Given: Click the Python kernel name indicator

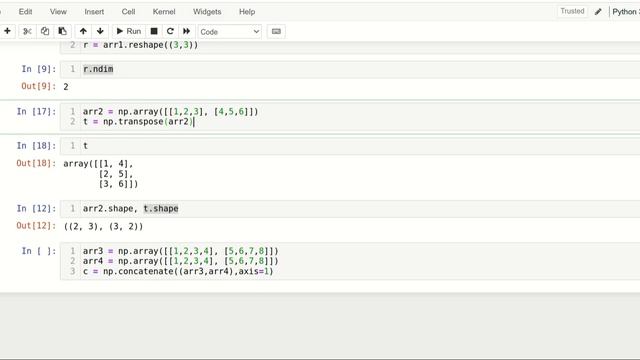Looking at the screenshot, I should 625,12.
